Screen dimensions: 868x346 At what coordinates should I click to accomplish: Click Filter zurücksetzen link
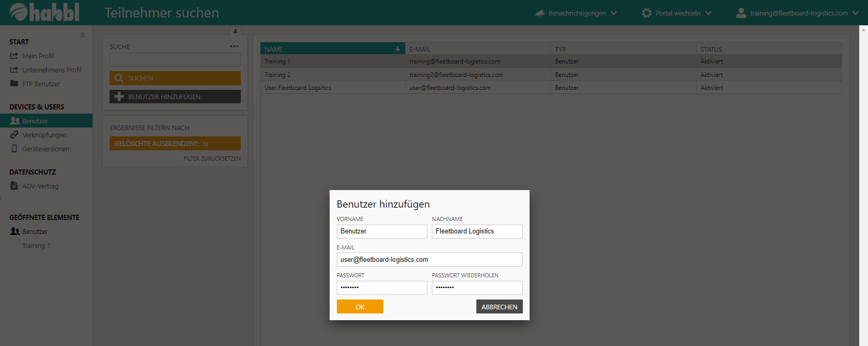[212, 159]
